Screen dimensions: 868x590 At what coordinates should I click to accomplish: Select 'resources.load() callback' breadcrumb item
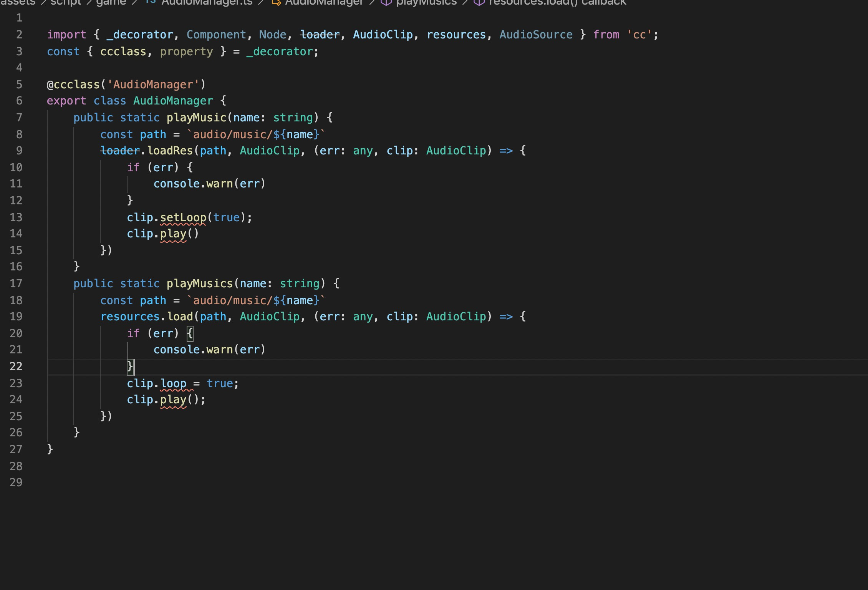coord(557,2)
